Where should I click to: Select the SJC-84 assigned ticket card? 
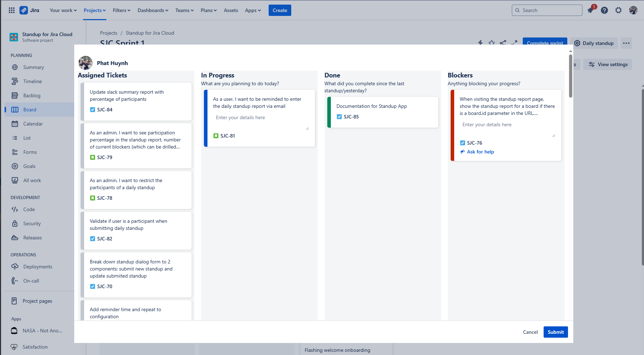tap(136, 101)
